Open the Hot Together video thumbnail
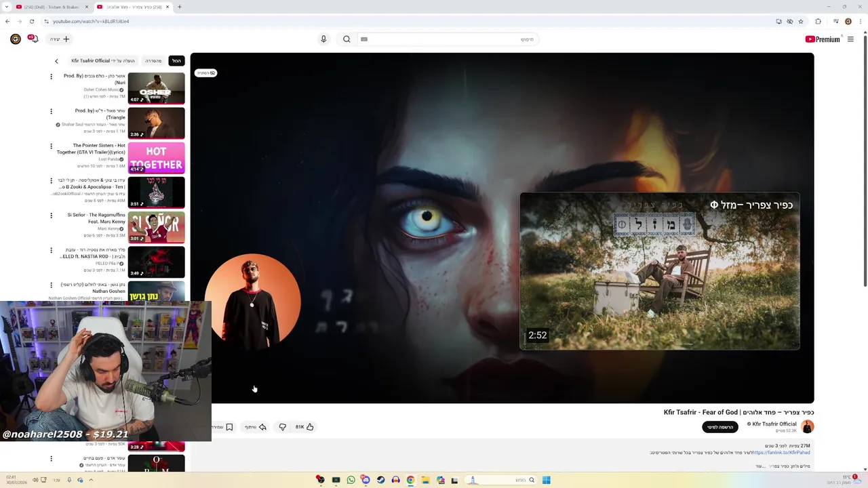The height and width of the screenshot is (488, 868). (x=157, y=157)
